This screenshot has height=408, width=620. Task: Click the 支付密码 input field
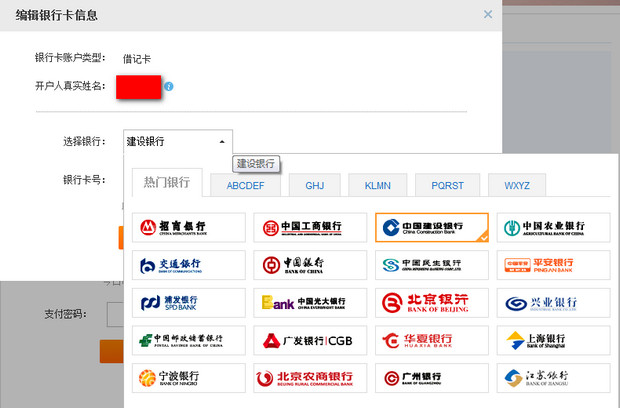[x=115, y=314]
